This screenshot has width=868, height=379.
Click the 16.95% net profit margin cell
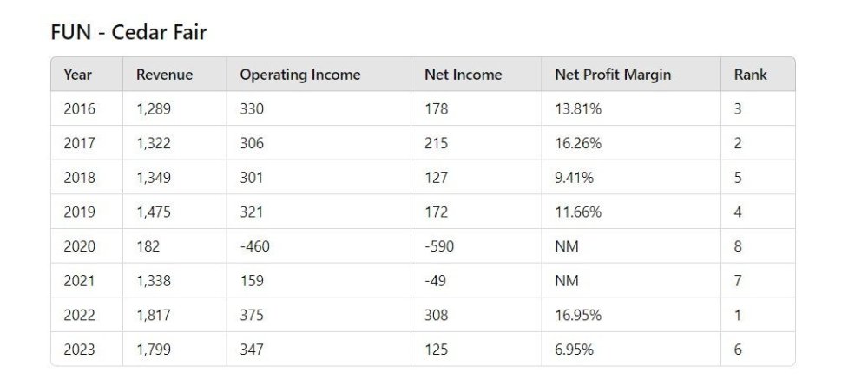[578, 315]
